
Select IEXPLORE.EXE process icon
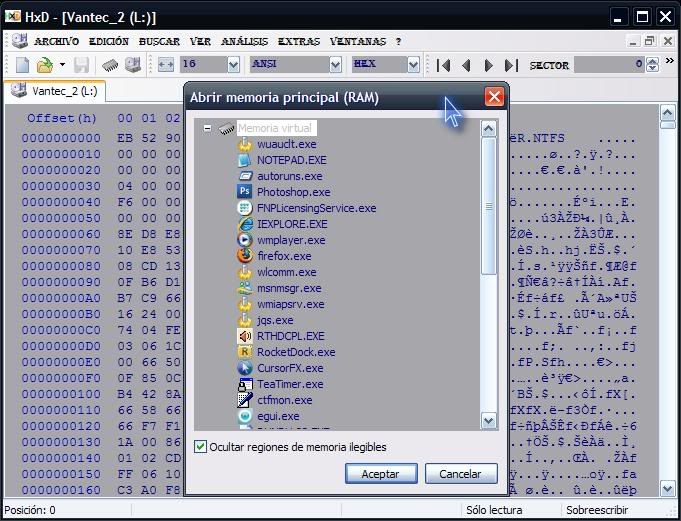coord(245,224)
